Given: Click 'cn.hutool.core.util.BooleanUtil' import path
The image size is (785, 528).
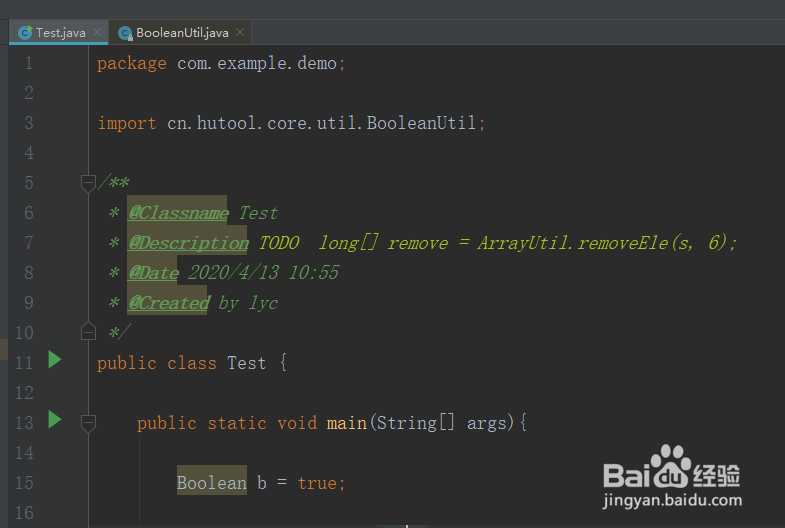Looking at the screenshot, I should 321,123.
